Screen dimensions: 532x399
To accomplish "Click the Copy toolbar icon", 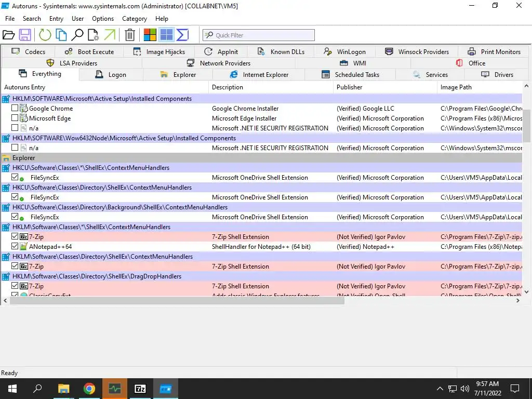I will click(x=61, y=35).
